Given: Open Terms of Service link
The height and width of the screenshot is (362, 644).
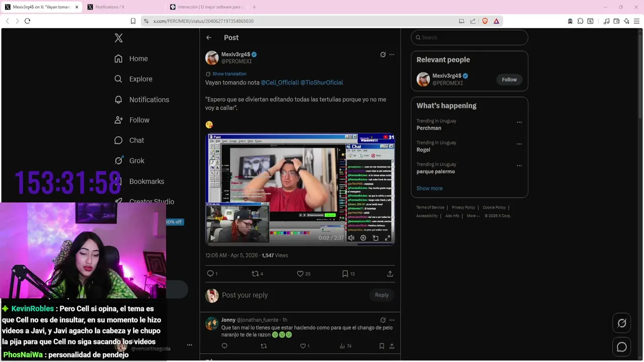Looking at the screenshot, I should click(x=430, y=207).
